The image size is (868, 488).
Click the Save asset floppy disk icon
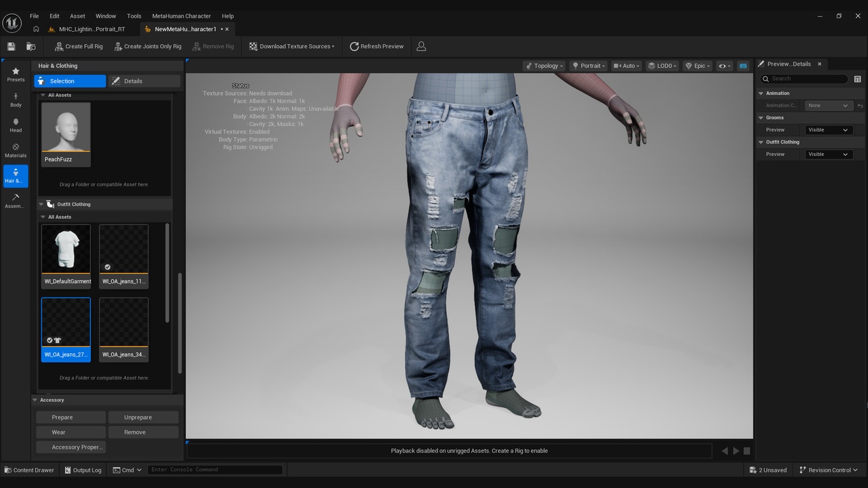(x=11, y=46)
